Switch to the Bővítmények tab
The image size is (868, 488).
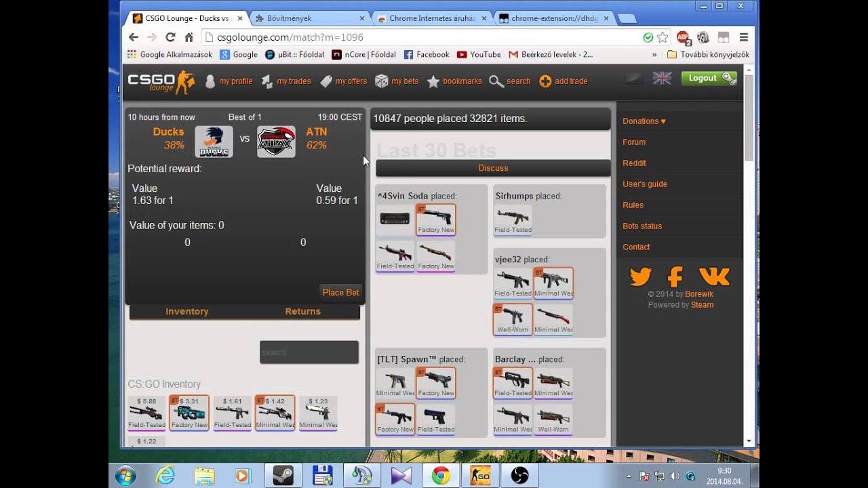pyautogui.click(x=310, y=18)
